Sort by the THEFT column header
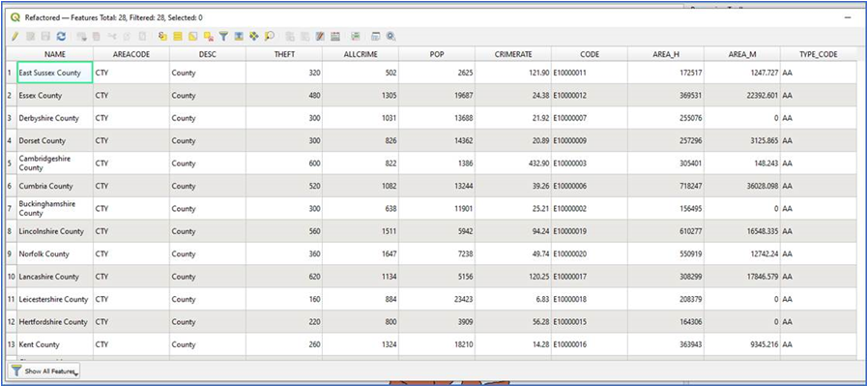Screen dimensions: 868x386 click(284, 54)
